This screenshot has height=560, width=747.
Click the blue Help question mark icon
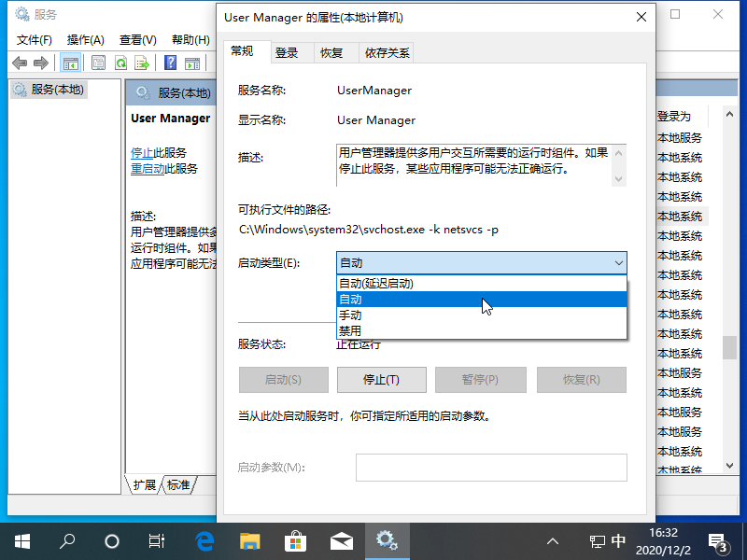170,63
